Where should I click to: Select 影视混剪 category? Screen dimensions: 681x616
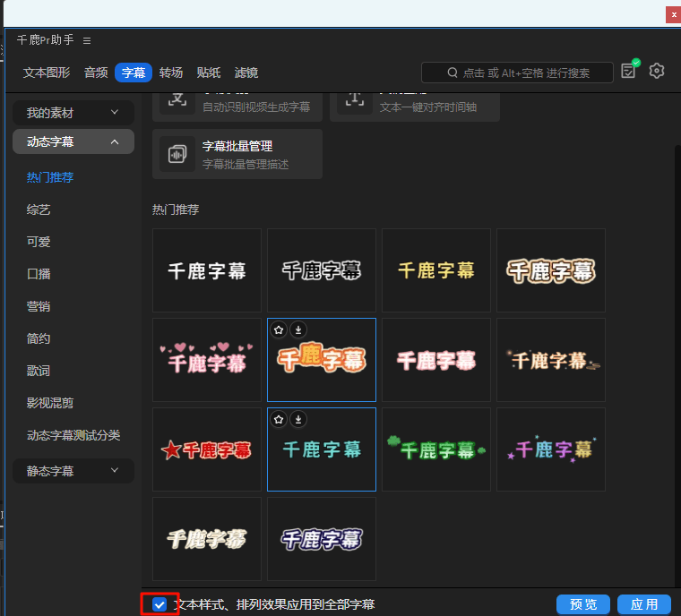pos(50,403)
